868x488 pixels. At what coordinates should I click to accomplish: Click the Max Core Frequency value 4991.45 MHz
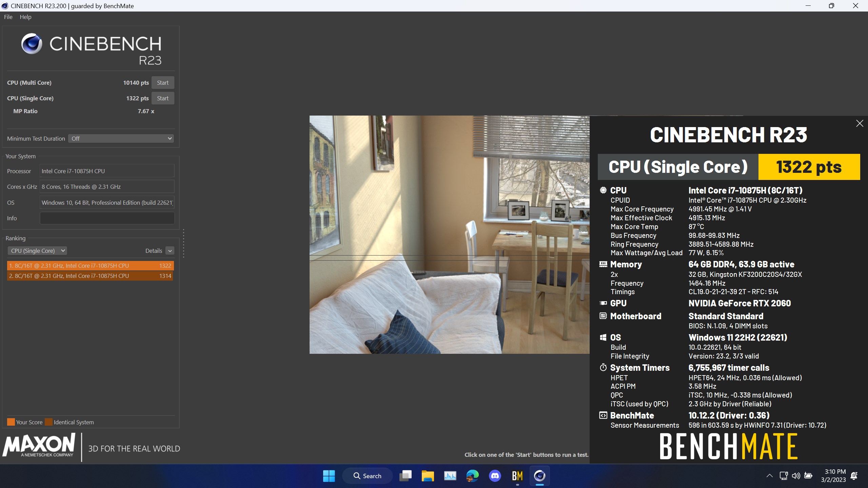pos(720,209)
